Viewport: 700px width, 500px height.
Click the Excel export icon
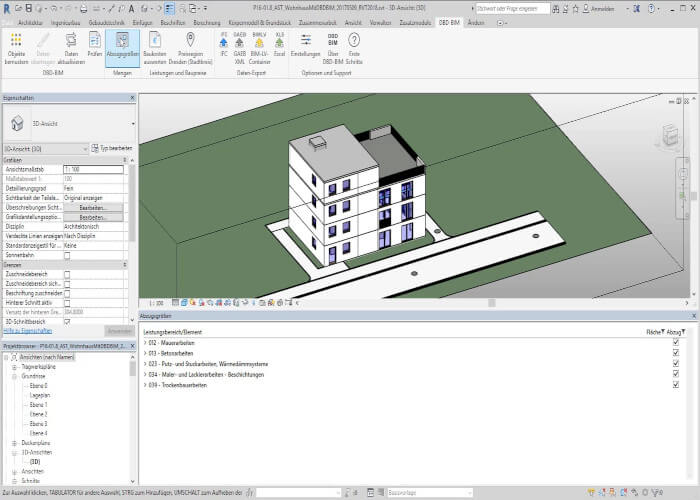click(x=279, y=45)
